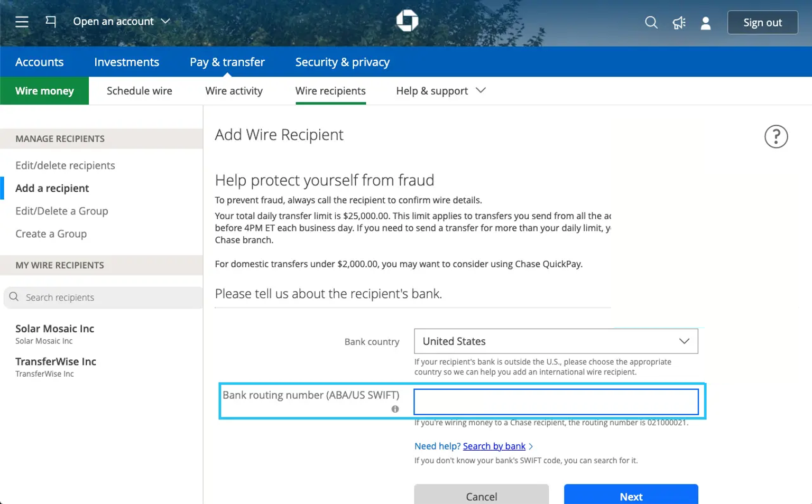Viewport: 812px width, 504px height.
Task: Expand the Open an account dropdown
Action: [121, 22]
